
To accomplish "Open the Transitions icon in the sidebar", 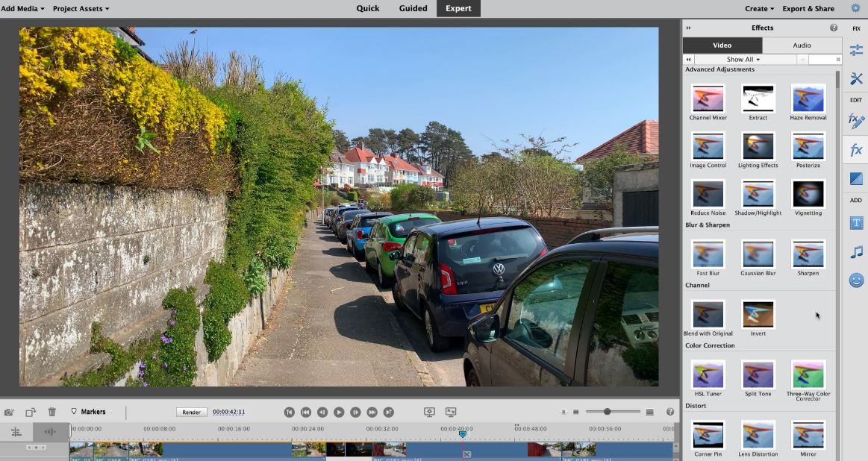I will 856,179.
